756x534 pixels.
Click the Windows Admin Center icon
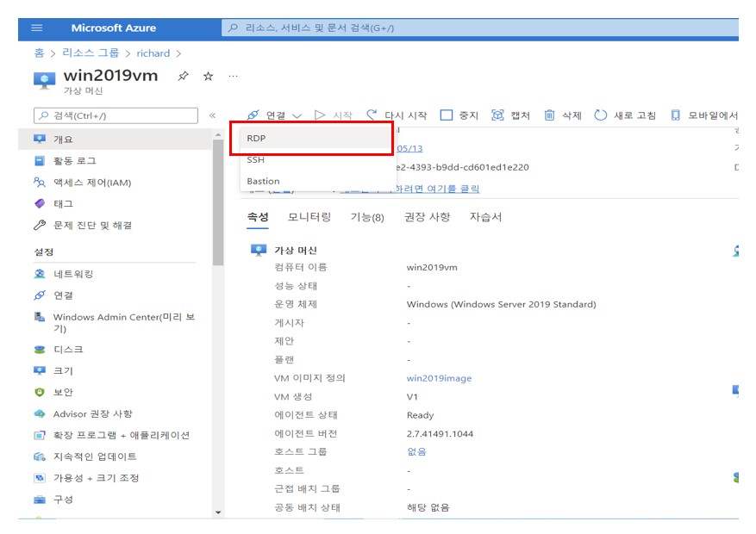(x=40, y=317)
